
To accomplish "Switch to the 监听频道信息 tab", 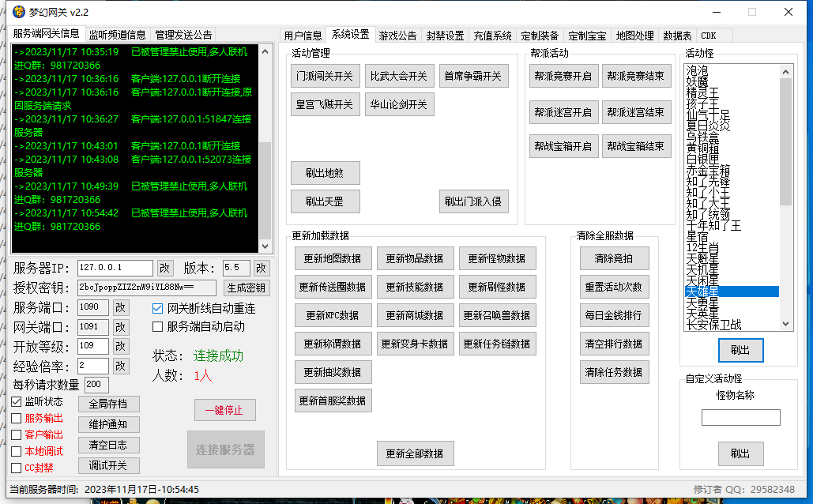I will 117,35.
